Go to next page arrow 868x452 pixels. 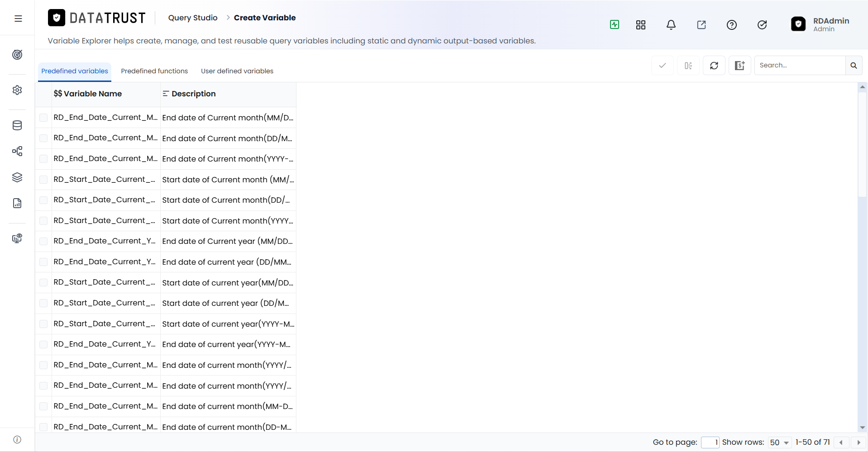[858, 442]
